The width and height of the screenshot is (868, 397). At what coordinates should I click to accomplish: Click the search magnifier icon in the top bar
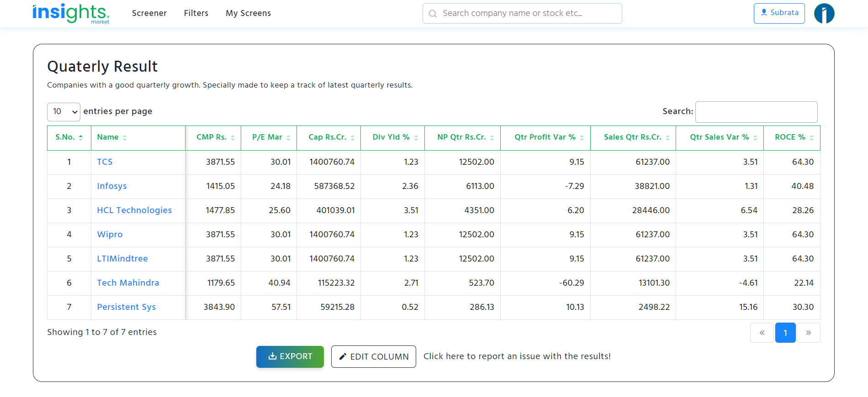tap(433, 14)
